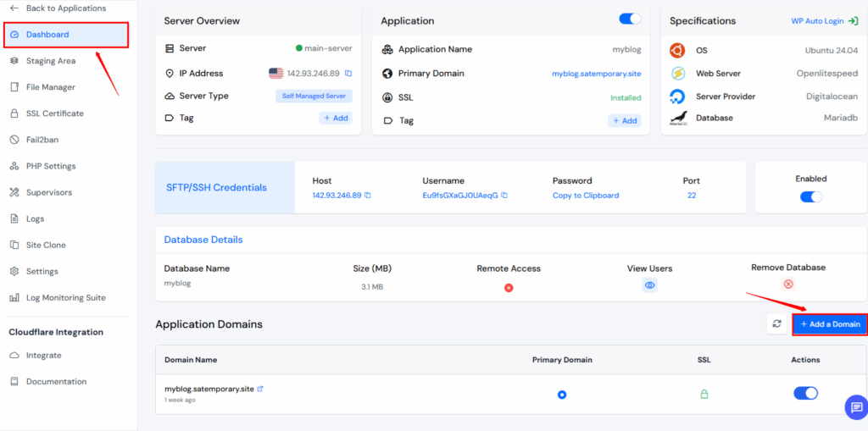Copy server IP address in Server Overview
The height and width of the screenshot is (431, 868).
click(x=348, y=73)
